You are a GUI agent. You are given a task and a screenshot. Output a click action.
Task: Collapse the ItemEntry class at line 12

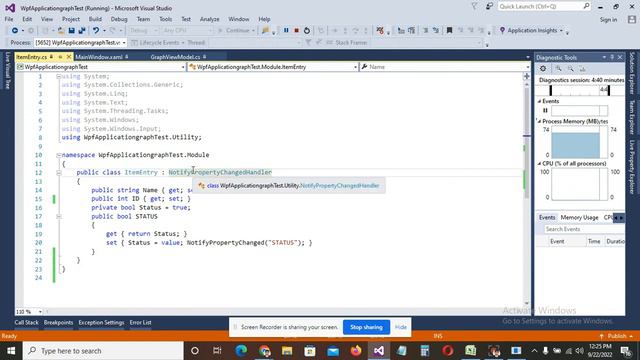tap(58, 173)
